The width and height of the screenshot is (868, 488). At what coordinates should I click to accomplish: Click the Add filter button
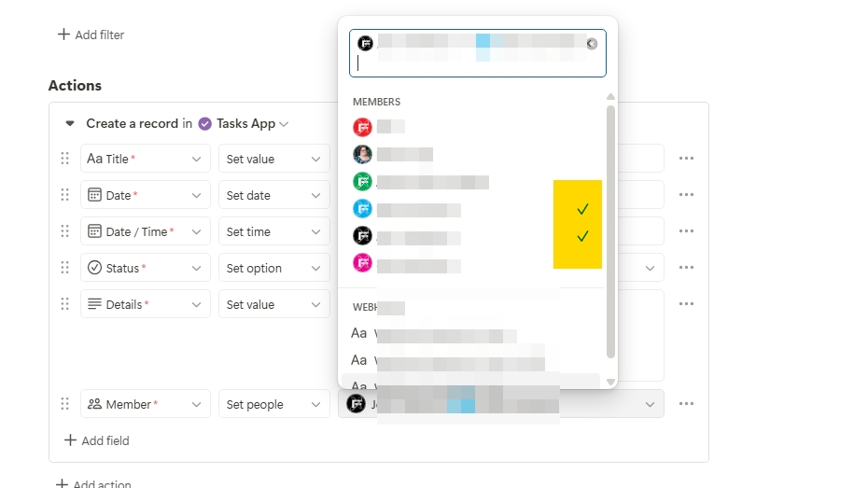pyautogui.click(x=91, y=35)
